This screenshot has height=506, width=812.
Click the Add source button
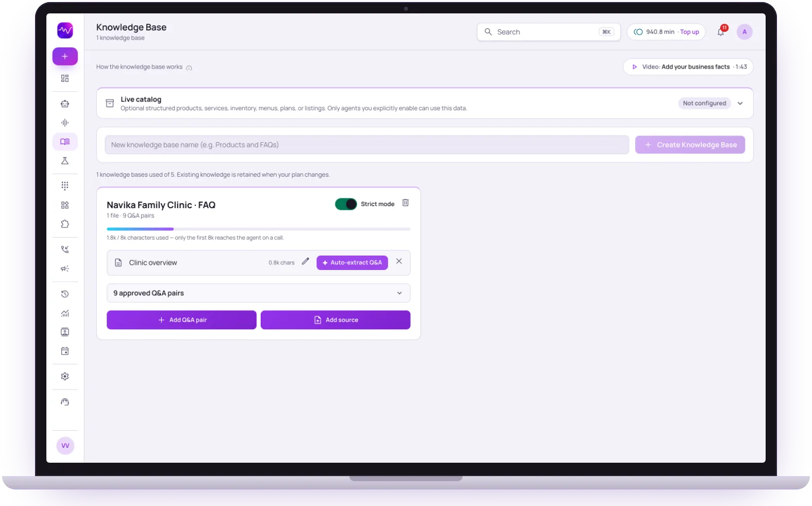tap(335, 320)
